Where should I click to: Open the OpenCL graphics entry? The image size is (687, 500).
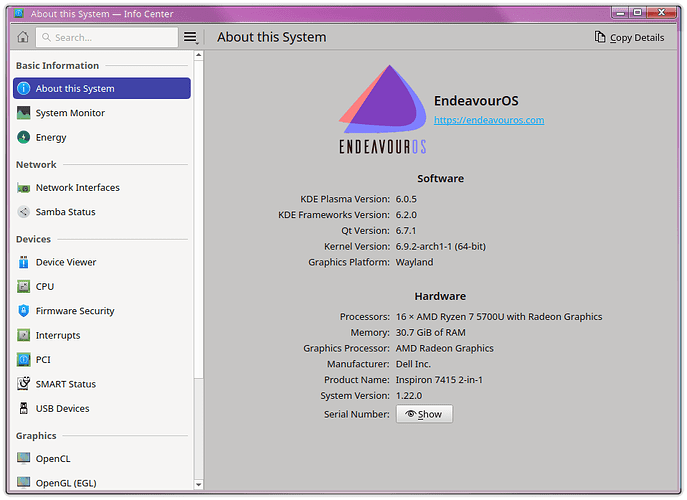54,458
